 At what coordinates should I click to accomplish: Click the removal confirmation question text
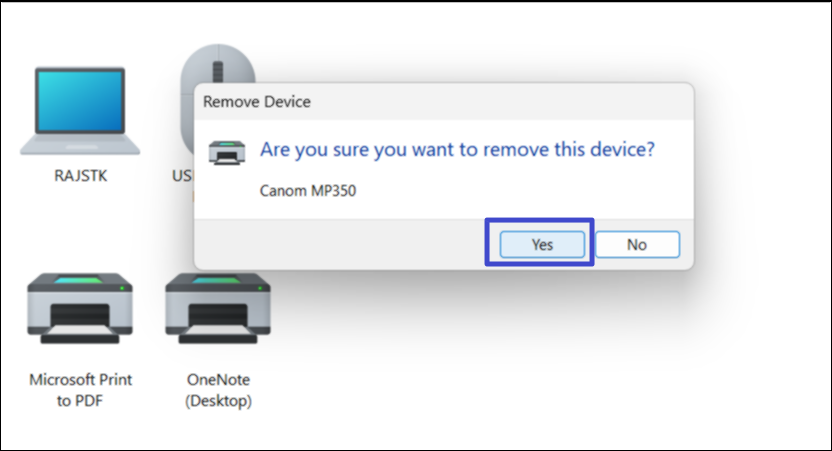[x=457, y=151]
